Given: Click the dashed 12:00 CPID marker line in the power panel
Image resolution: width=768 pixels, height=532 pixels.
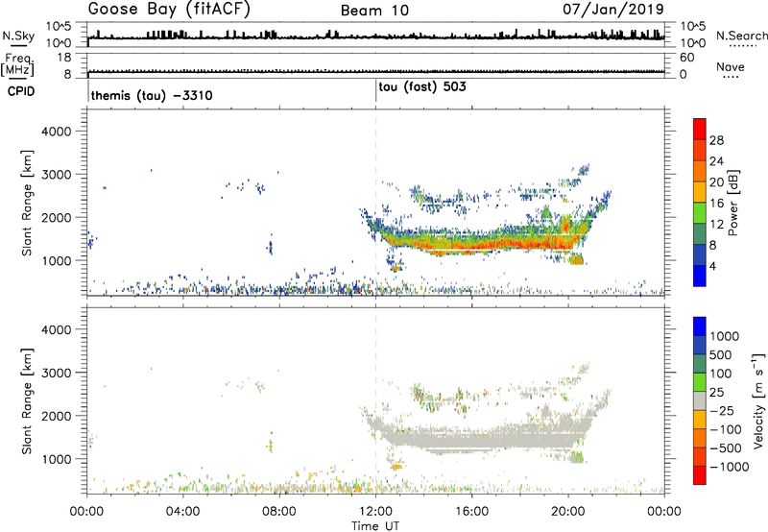Looking at the screenshot, I should (375, 203).
